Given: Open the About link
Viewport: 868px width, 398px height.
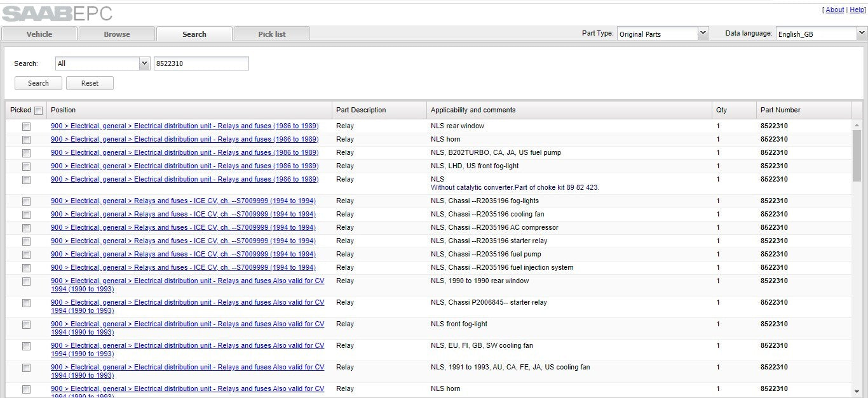Looking at the screenshot, I should pyautogui.click(x=834, y=10).
